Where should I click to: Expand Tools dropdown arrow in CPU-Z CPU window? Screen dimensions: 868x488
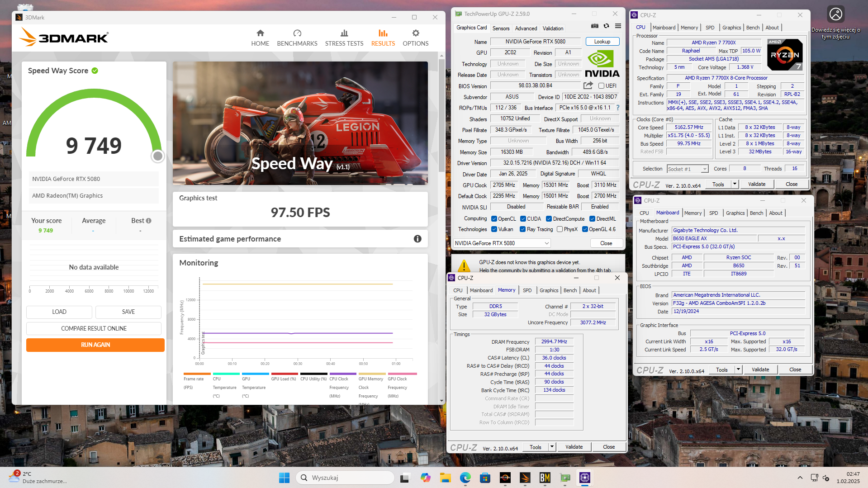pos(735,184)
